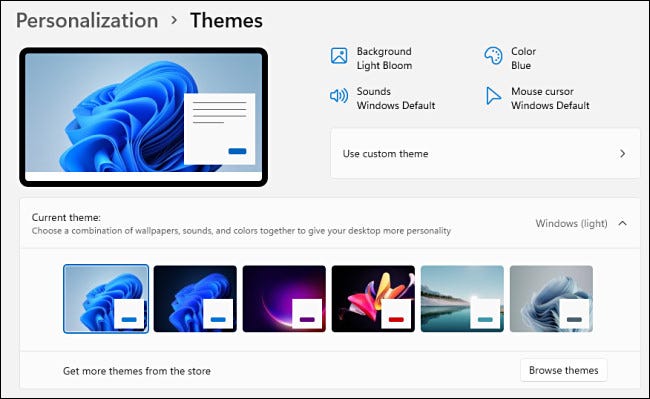The height and width of the screenshot is (399, 650).
Task: Open the Blue color setting text
Action: coord(521,65)
